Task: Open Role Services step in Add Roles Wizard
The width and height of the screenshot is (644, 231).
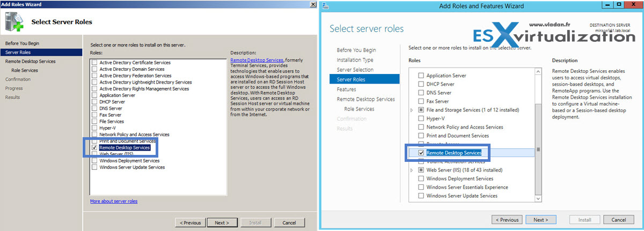Action: [x=25, y=70]
